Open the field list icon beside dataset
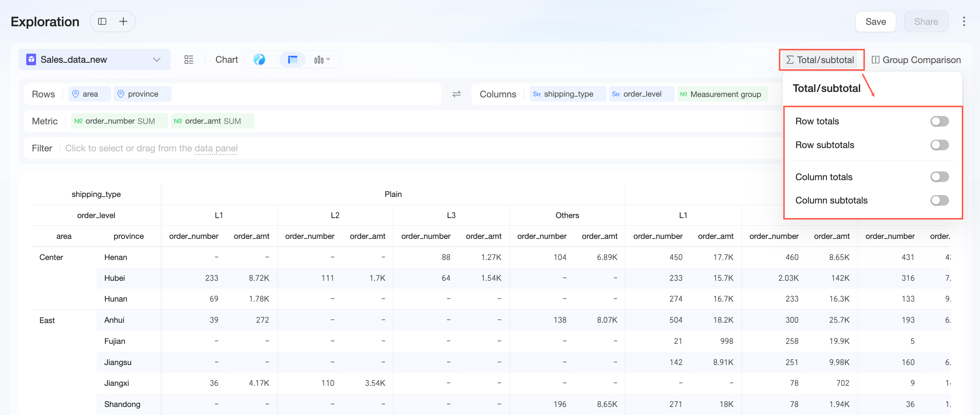The image size is (980, 415). [x=189, y=59]
